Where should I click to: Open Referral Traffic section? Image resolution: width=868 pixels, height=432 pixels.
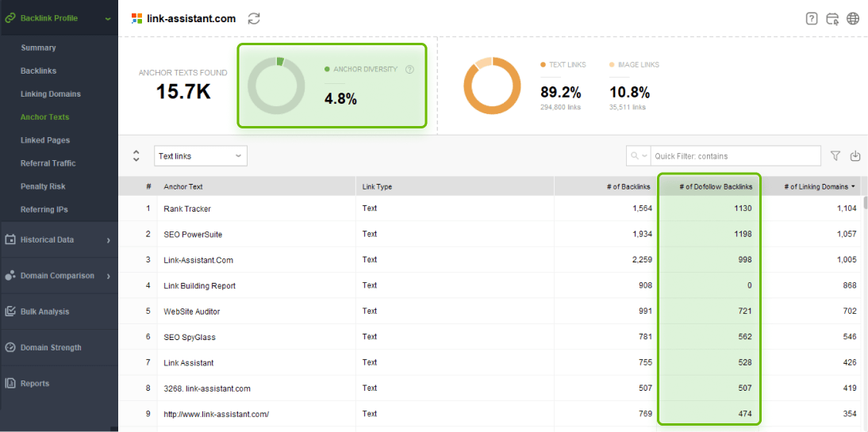tap(48, 163)
